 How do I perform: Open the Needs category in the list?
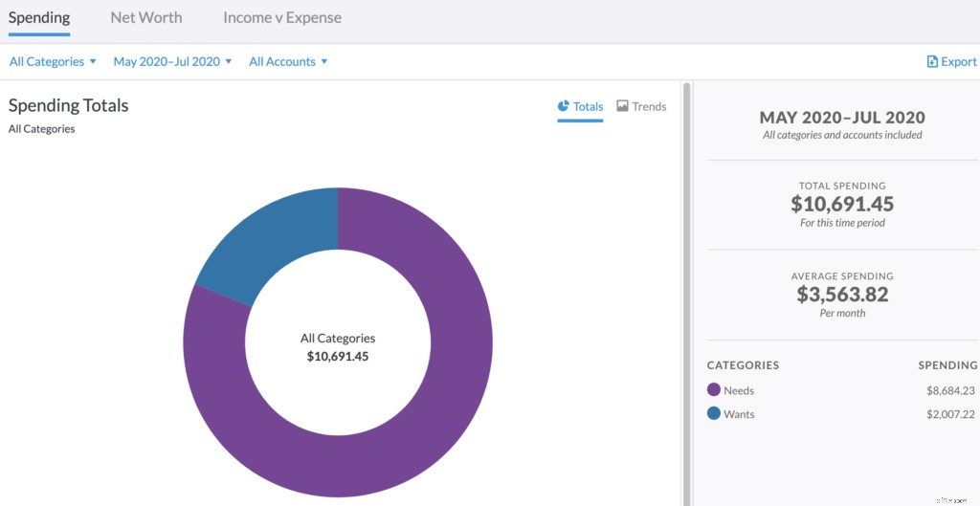739,390
